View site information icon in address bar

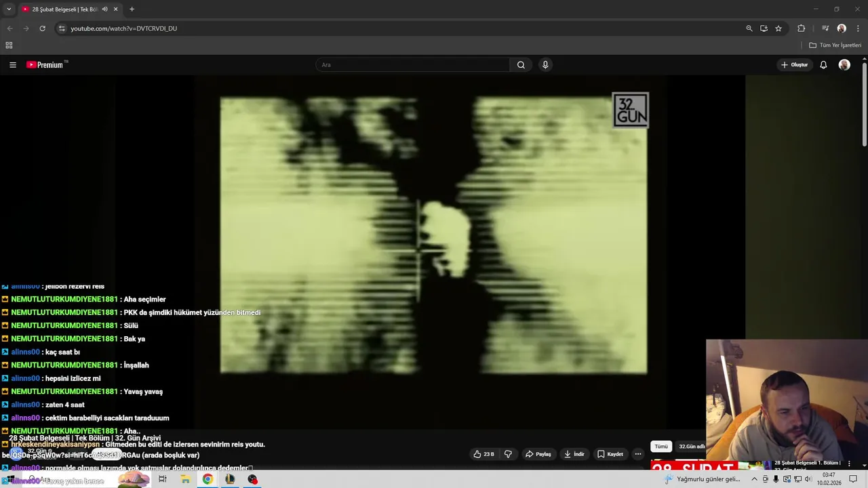pos(62,28)
